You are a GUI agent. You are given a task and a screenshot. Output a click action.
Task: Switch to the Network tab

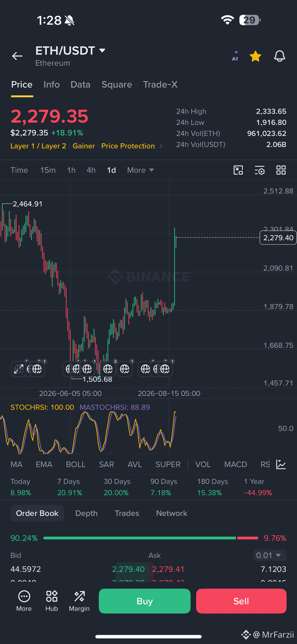[171, 513]
